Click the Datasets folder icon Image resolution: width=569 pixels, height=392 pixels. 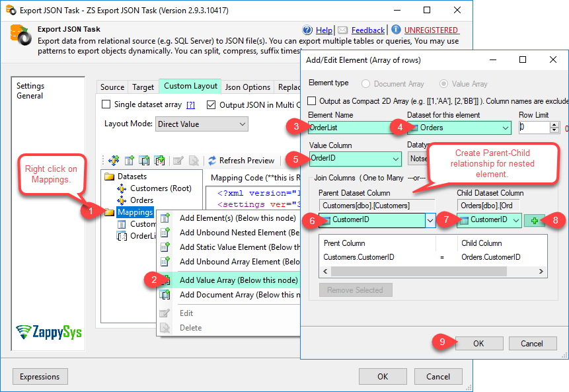pos(109,176)
